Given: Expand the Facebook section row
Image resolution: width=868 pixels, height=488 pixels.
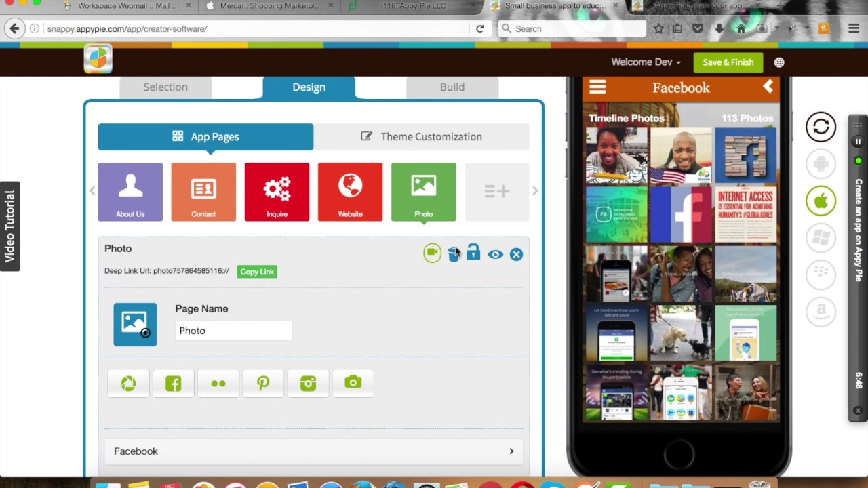Looking at the screenshot, I should click(314, 451).
